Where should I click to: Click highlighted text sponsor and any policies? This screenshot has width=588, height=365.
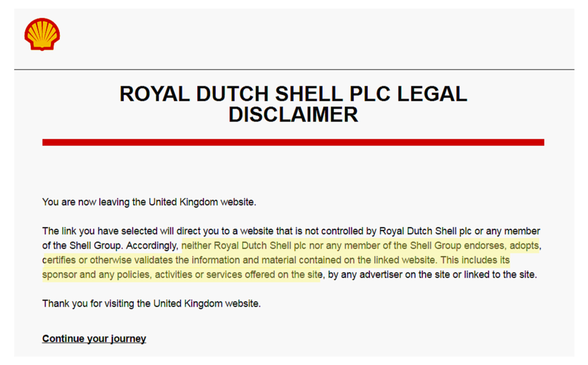click(x=97, y=274)
